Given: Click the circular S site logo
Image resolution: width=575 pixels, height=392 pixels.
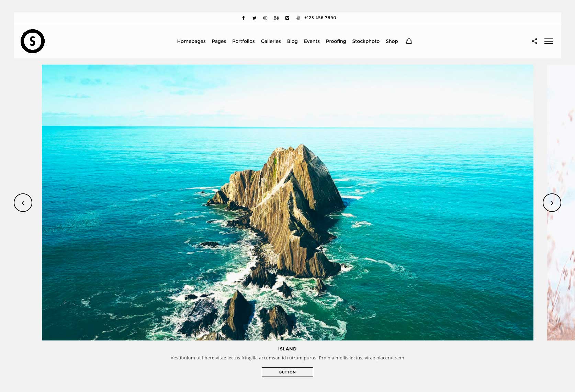Looking at the screenshot, I should (x=33, y=41).
